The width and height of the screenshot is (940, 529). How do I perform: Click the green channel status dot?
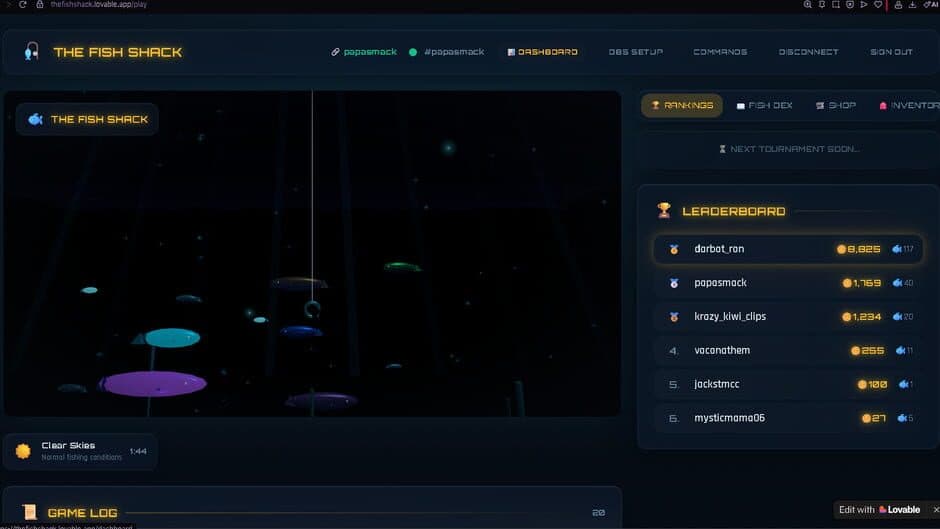[413, 52]
